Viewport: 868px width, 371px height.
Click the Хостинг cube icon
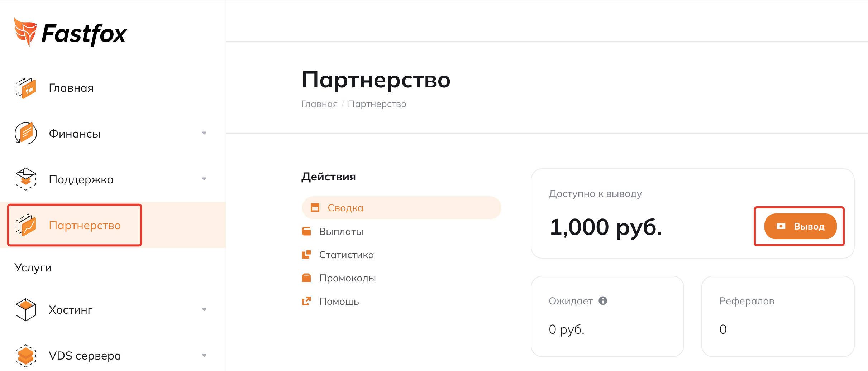[x=26, y=310]
